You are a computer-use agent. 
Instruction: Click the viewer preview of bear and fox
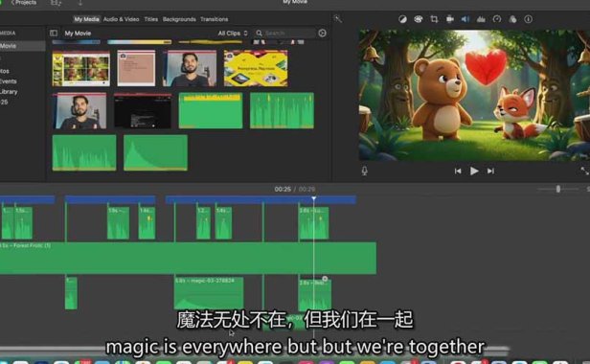coord(474,95)
